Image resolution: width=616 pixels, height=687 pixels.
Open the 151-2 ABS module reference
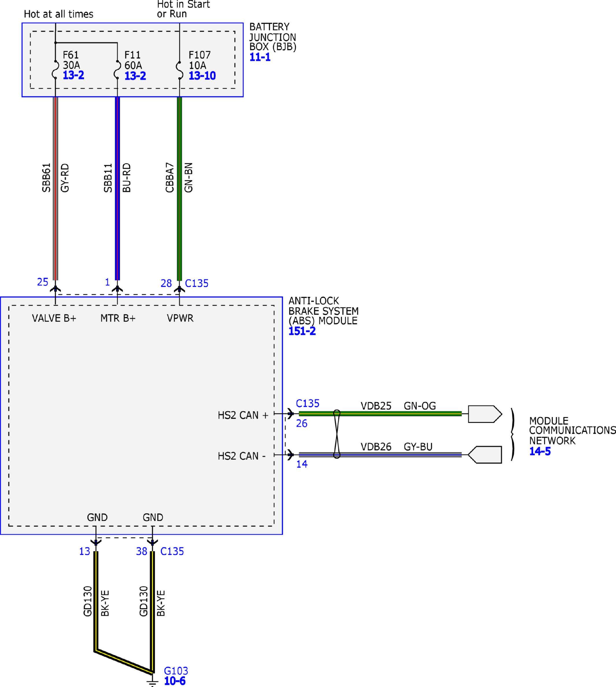pos(302,331)
